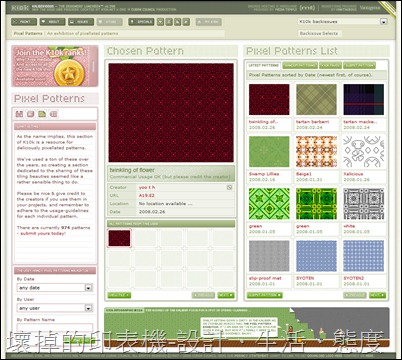Click the By Pattern Name input field
402x360 pixels.
(x=55, y=328)
